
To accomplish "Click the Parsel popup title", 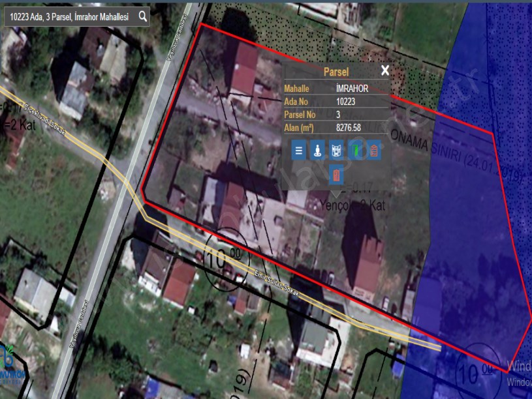I will (x=336, y=72).
